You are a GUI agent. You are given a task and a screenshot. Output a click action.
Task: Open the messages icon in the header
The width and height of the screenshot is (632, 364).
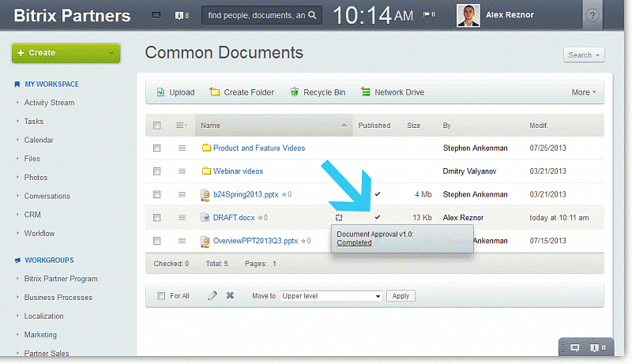click(x=156, y=16)
